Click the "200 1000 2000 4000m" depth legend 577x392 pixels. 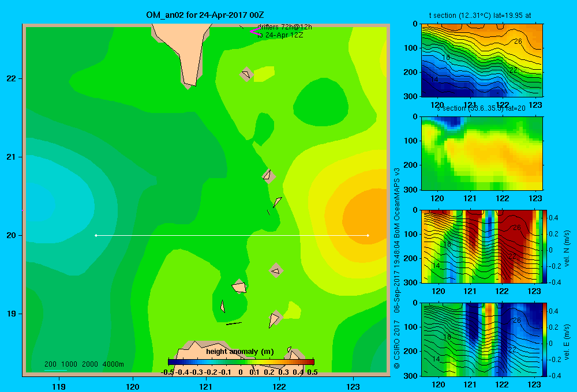tap(84, 364)
